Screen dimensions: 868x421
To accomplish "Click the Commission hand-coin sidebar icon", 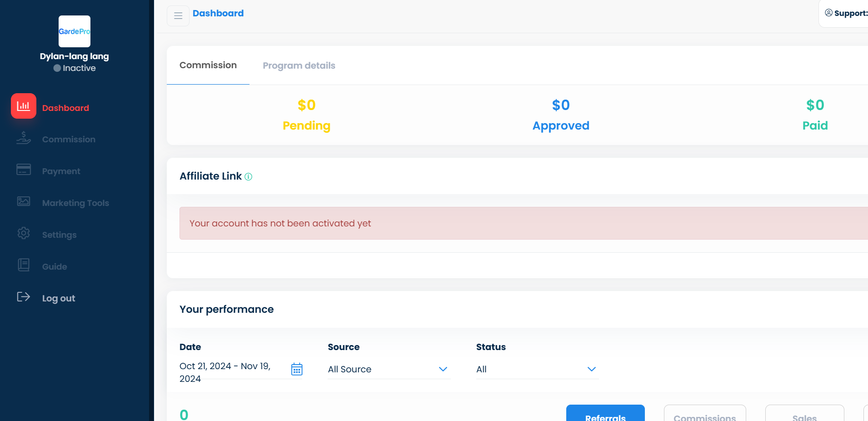I will pyautogui.click(x=24, y=138).
